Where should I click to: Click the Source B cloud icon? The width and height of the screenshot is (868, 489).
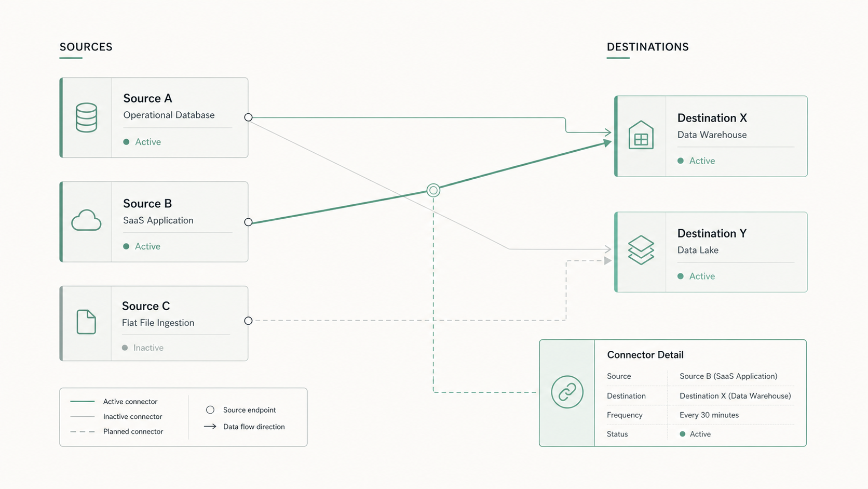coord(86,220)
